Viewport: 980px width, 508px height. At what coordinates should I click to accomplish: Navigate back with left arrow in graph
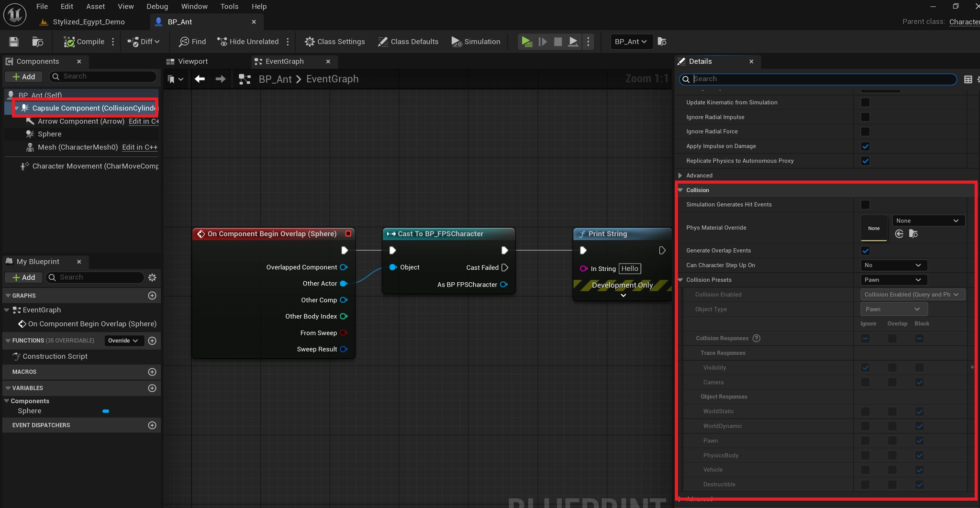200,79
